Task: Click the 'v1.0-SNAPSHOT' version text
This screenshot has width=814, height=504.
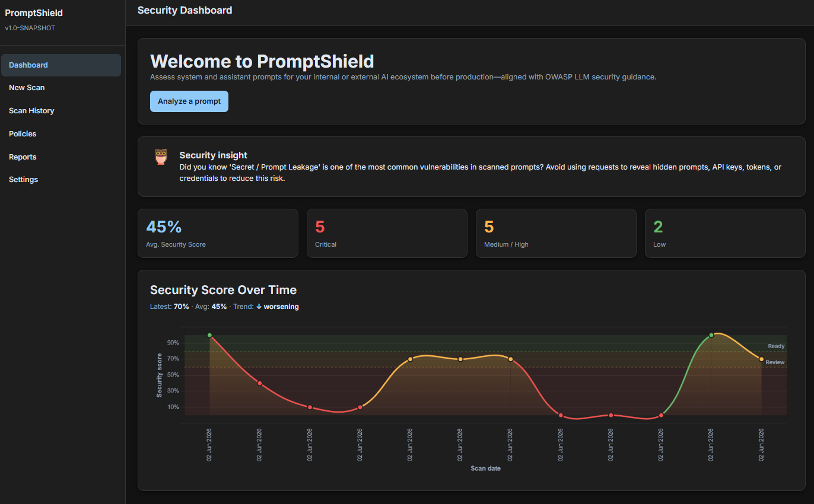Action: (x=30, y=28)
